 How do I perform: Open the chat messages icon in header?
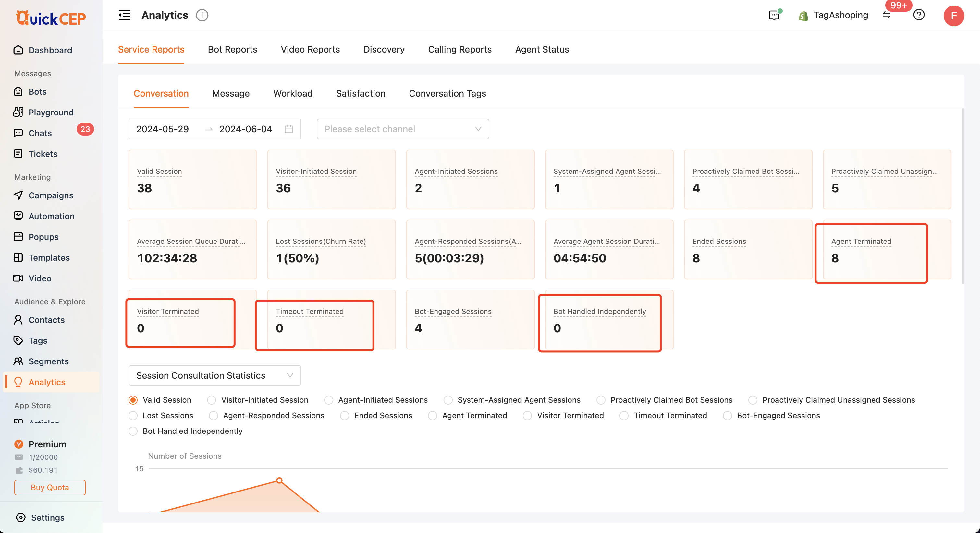(x=775, y=15)
